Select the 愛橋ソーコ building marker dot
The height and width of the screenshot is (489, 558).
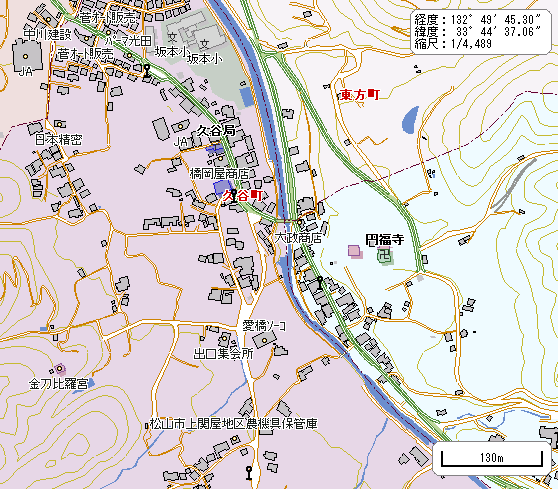264,341
